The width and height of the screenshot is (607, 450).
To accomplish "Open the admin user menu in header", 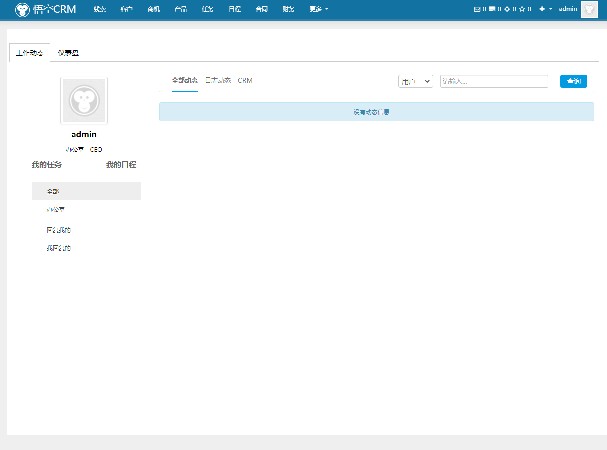I will point(568,9).
